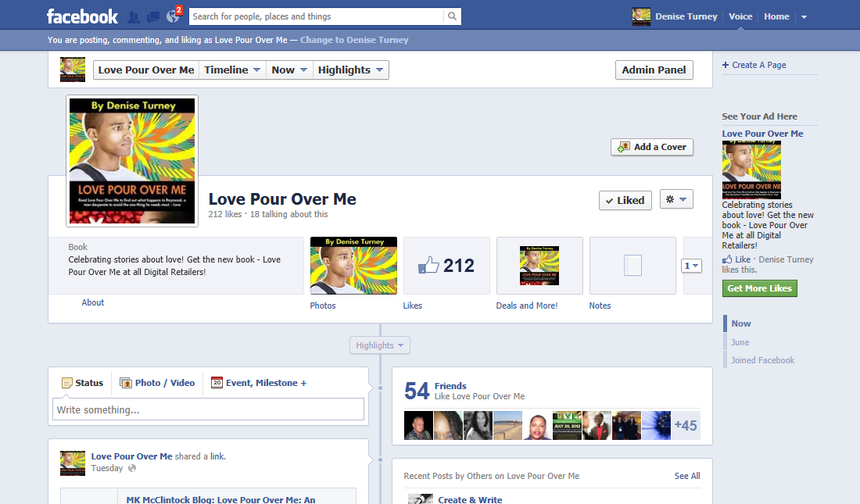
Task: Click the Status composer icon
Action: click(67, 383)
